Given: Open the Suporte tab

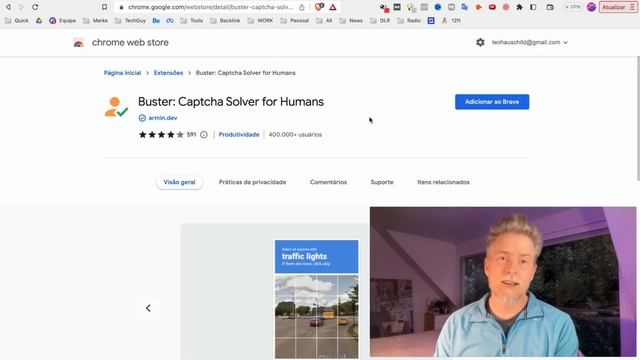Looking at the screenshot, I should (x=382, y=182).
